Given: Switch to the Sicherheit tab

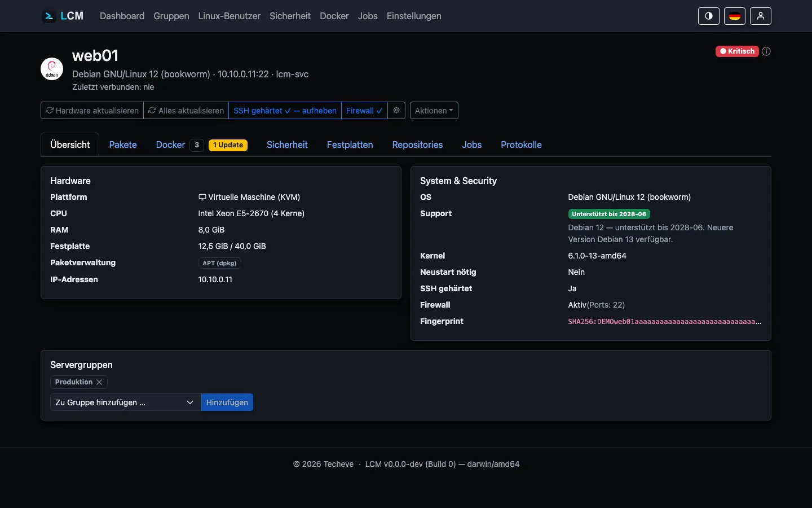Looking at the screenshot, I should [x=287, y=144].
